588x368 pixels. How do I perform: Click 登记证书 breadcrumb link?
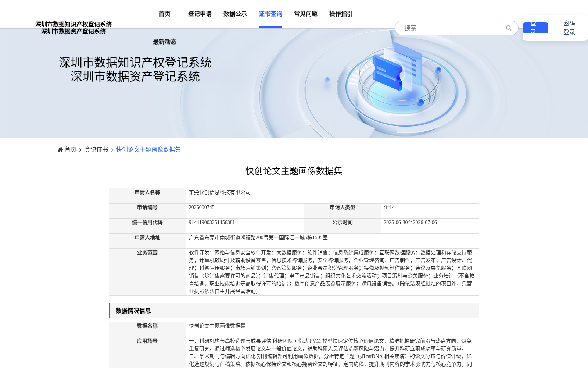point(96,149)
